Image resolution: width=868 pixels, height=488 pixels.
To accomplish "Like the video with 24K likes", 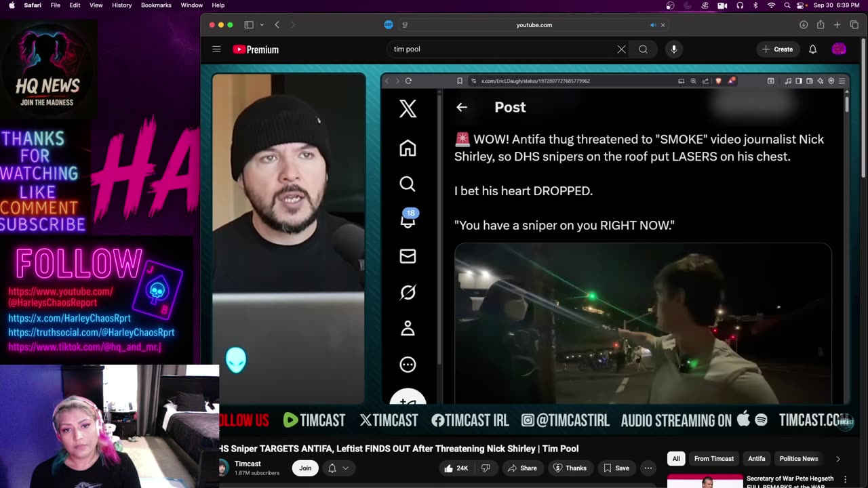I will click(456, 468).
